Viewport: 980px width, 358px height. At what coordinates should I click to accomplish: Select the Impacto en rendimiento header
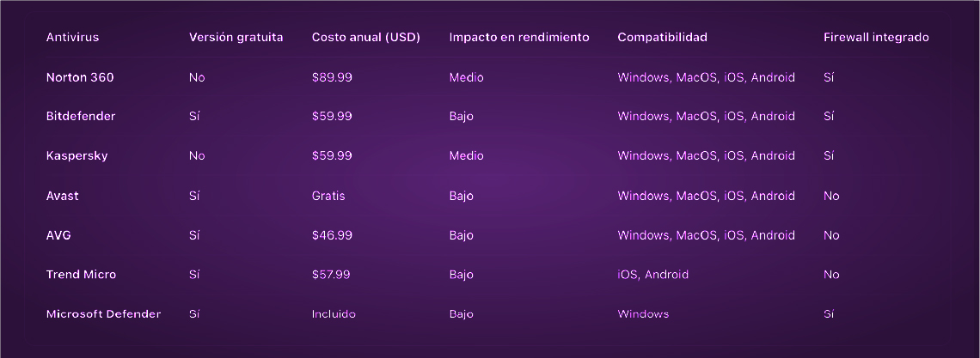[x=518, y=38]
